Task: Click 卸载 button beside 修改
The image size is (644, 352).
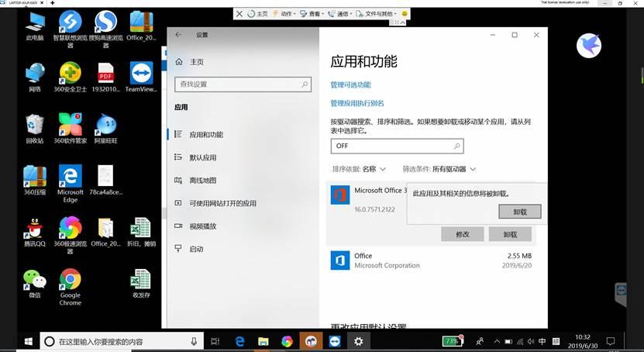Action: [510, 234]
